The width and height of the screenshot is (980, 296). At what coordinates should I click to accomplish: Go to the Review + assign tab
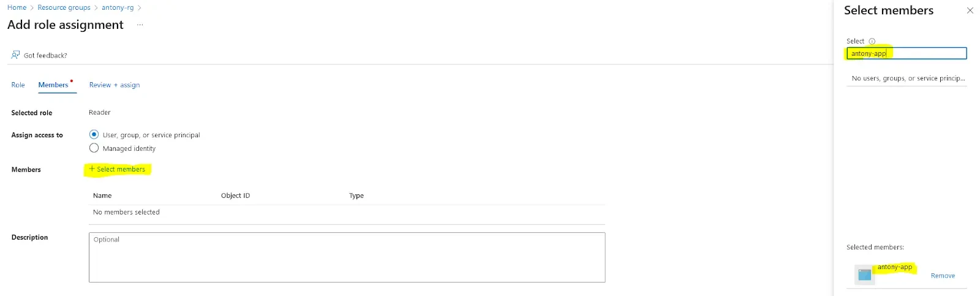(115, 85)
